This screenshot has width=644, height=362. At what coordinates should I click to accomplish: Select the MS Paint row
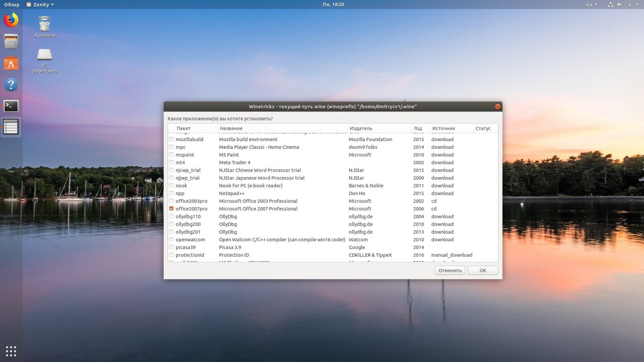pos(333,154)
